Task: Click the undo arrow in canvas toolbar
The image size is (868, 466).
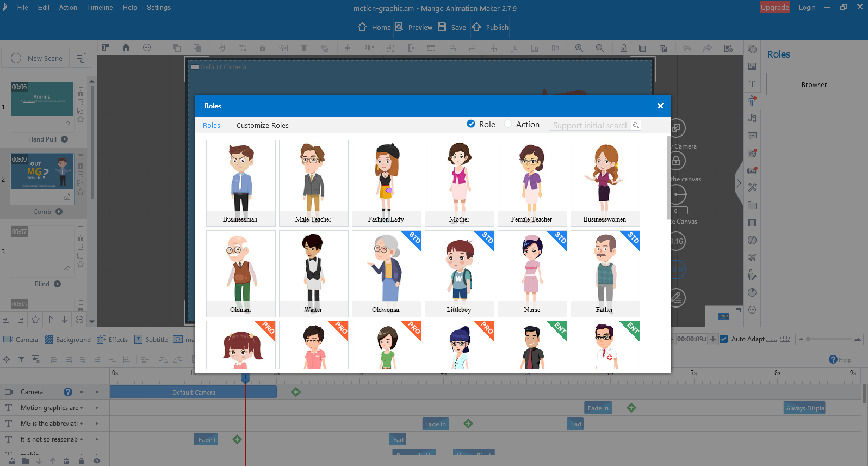Action: click(687, 48)
